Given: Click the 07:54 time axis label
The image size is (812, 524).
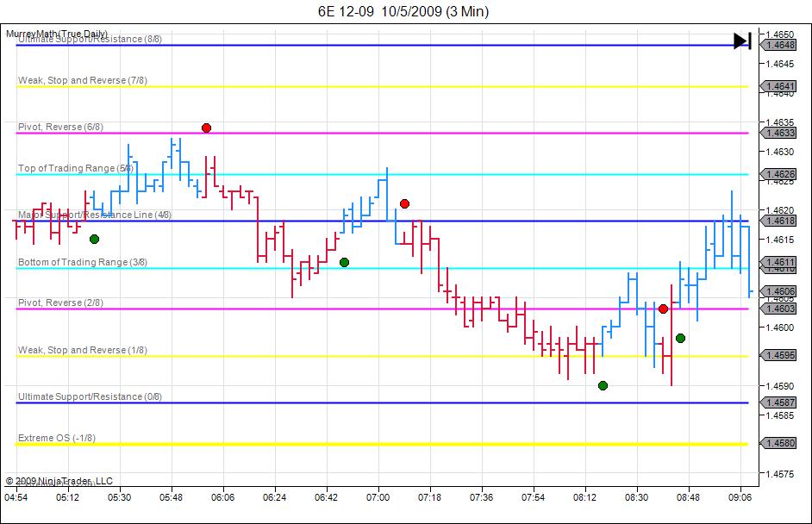Looking at the screenshot, I should 534,497.
